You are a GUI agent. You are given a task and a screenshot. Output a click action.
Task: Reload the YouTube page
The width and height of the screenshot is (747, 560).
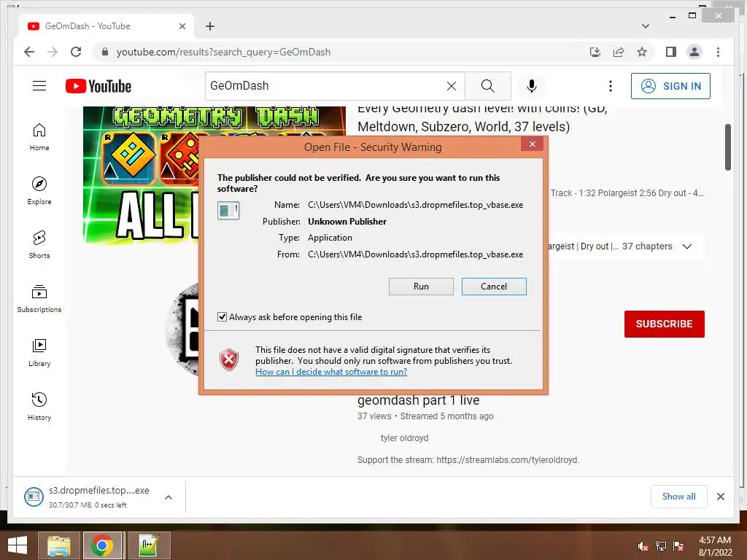click(x=76, y=52)
